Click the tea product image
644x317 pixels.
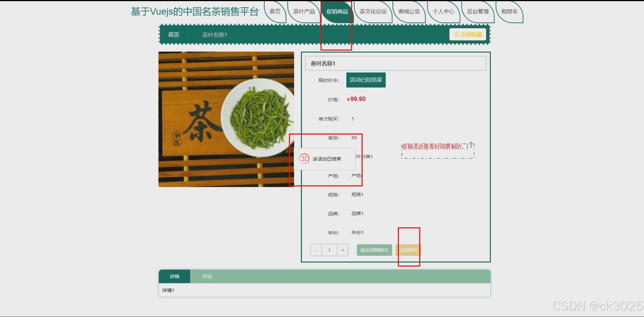point(226,119)
